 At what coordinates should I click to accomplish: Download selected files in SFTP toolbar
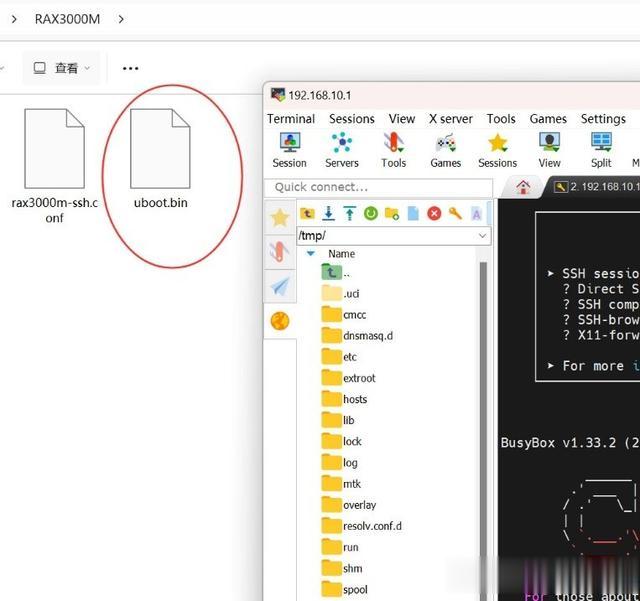click(329, 213)
